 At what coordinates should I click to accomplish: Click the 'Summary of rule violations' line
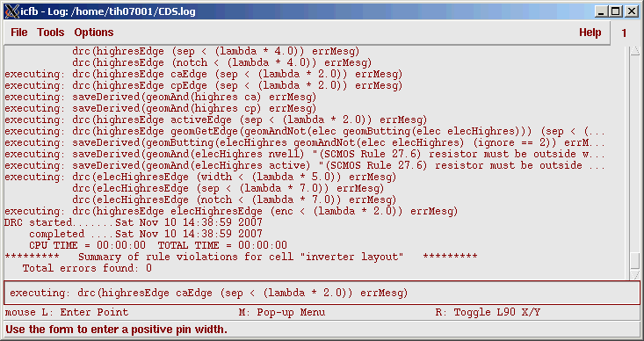coord(241,257)
